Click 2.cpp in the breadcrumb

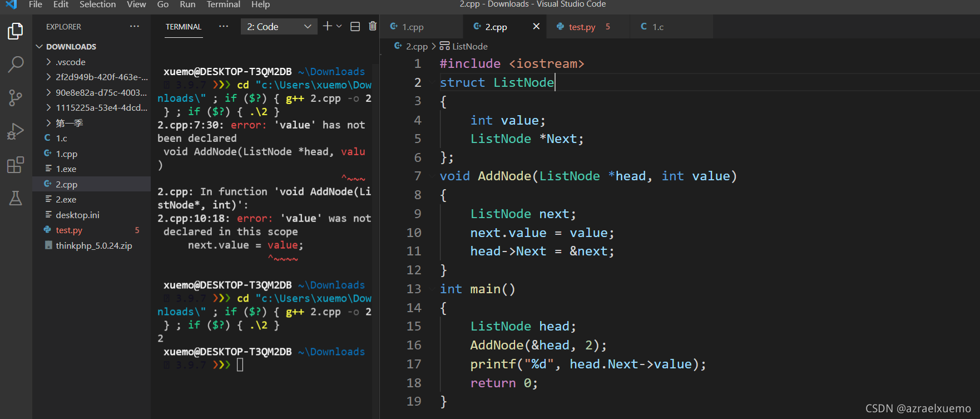417,46
